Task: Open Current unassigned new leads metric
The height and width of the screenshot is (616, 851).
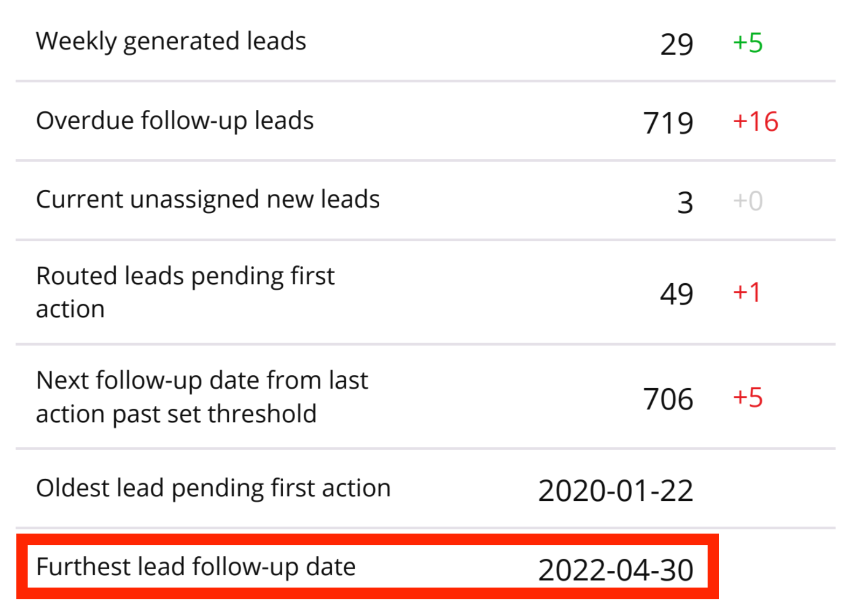Action: [208, 200]
